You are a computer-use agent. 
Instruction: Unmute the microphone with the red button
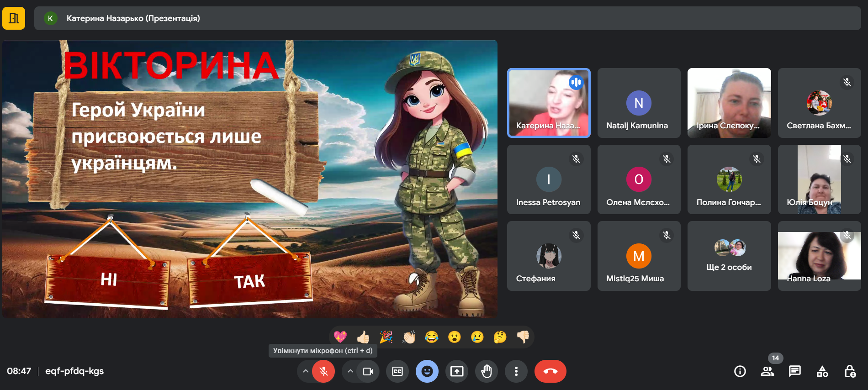[323, 371]
